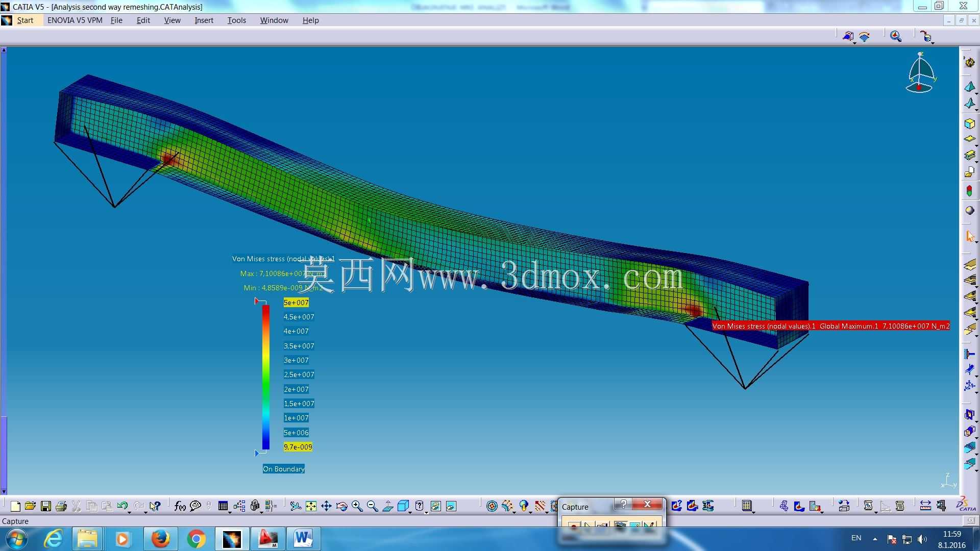Open the Help menu
This screenshot has width=980, height=551.
click(x=310, y=20)
